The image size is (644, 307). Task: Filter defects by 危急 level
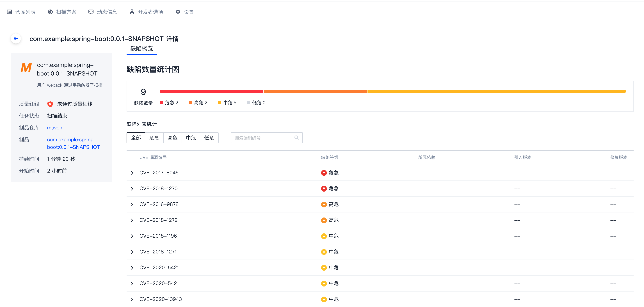(154, 138)
